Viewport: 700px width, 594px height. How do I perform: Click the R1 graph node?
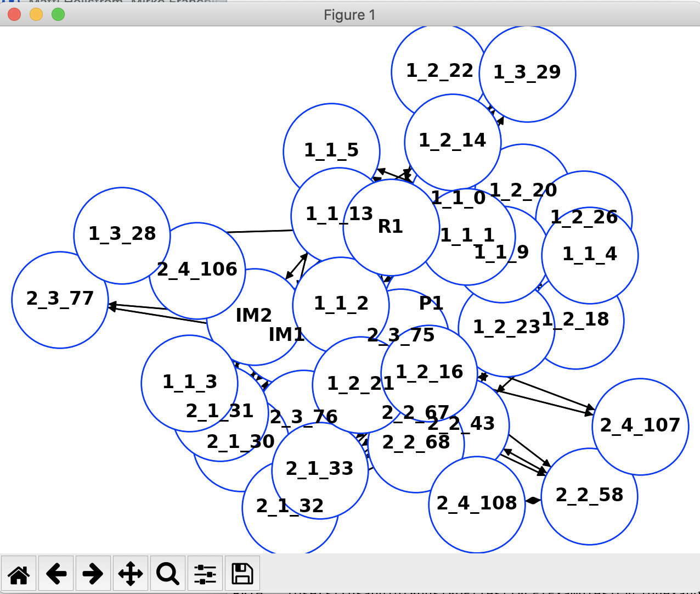click(x=391, y=227)
